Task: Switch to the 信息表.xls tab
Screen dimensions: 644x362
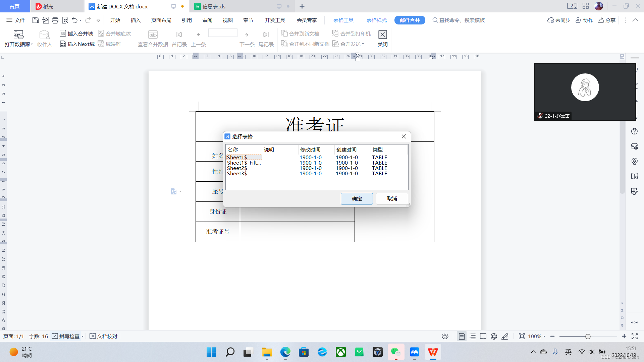Action: [214, 6]
